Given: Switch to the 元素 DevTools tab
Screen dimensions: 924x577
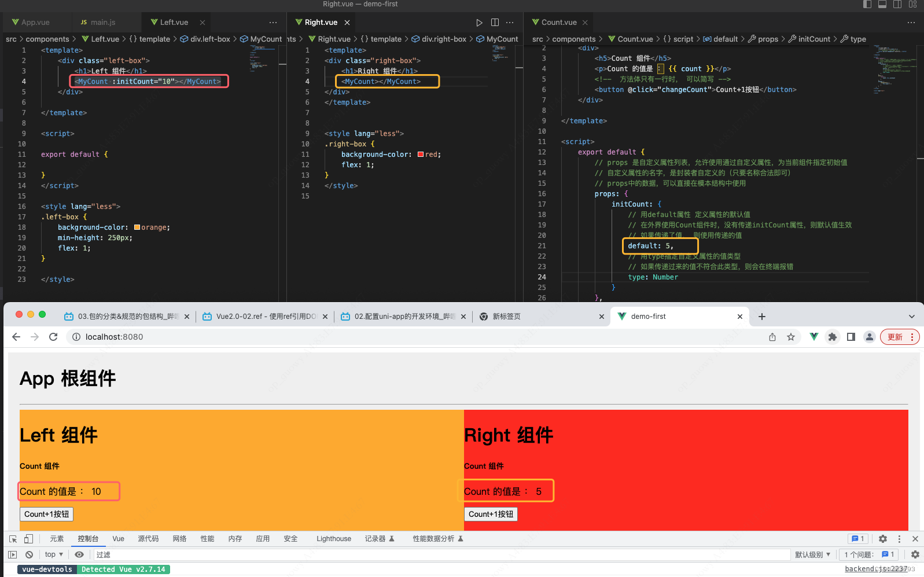Looking at the screenshot, I should click(57, 539).
